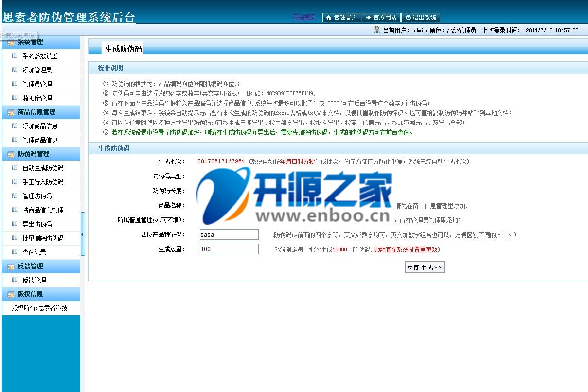Screen dimensions: 588x392
Task: Click the icon beside 导出防伪码
Action: coord(15,224)
